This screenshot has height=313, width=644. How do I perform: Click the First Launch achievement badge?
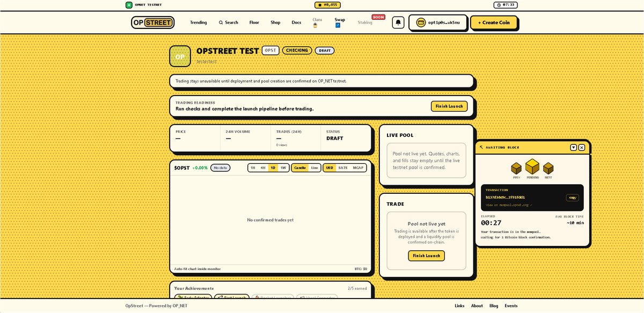point(232,297)
